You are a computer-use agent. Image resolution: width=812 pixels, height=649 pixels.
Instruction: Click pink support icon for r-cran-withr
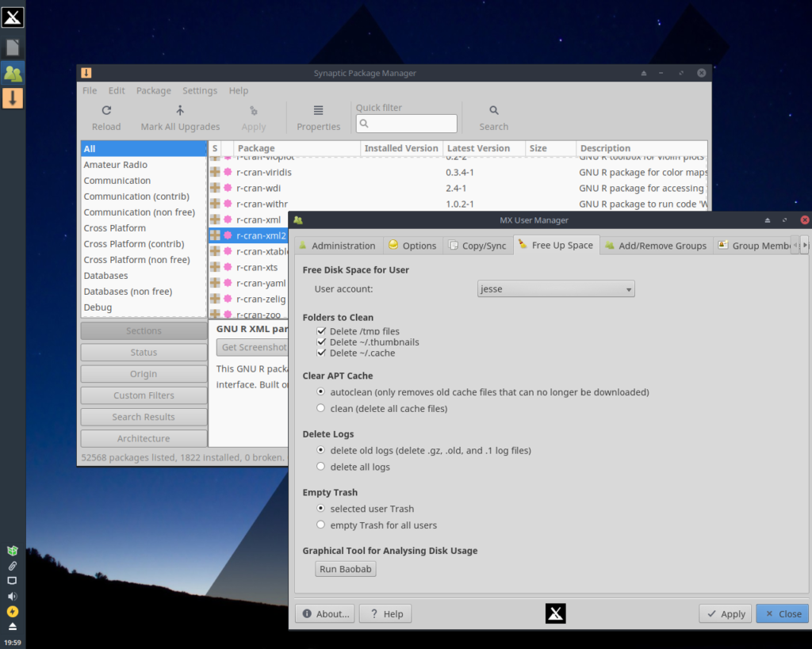(228, 204)
